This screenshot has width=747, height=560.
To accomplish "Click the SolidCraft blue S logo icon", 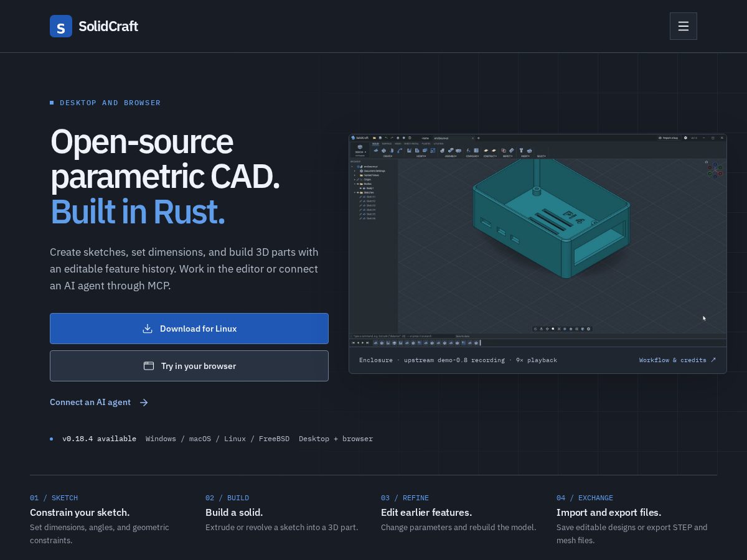I will (61, 26).
